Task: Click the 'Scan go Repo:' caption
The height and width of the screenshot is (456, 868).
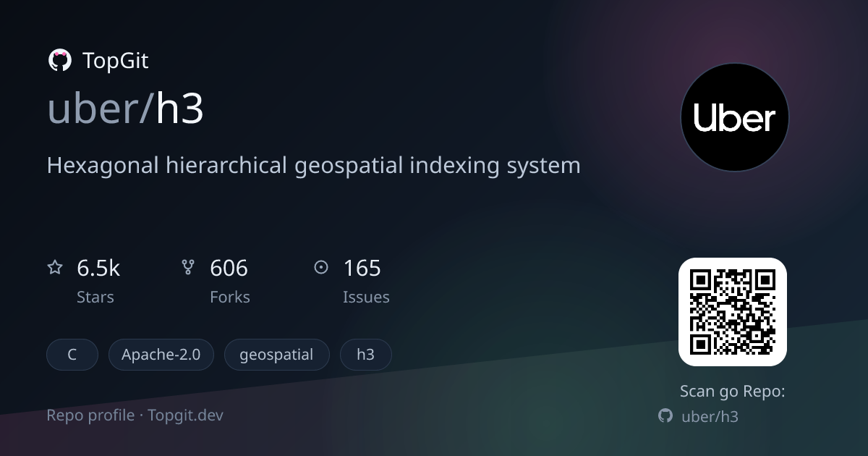Action: click(x=733, y=392)
